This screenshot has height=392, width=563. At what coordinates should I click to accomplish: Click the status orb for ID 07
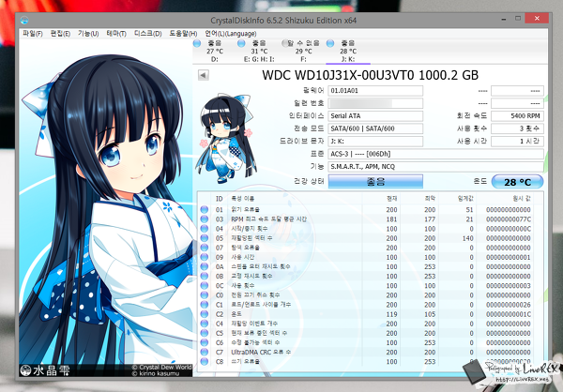point(205,248)
